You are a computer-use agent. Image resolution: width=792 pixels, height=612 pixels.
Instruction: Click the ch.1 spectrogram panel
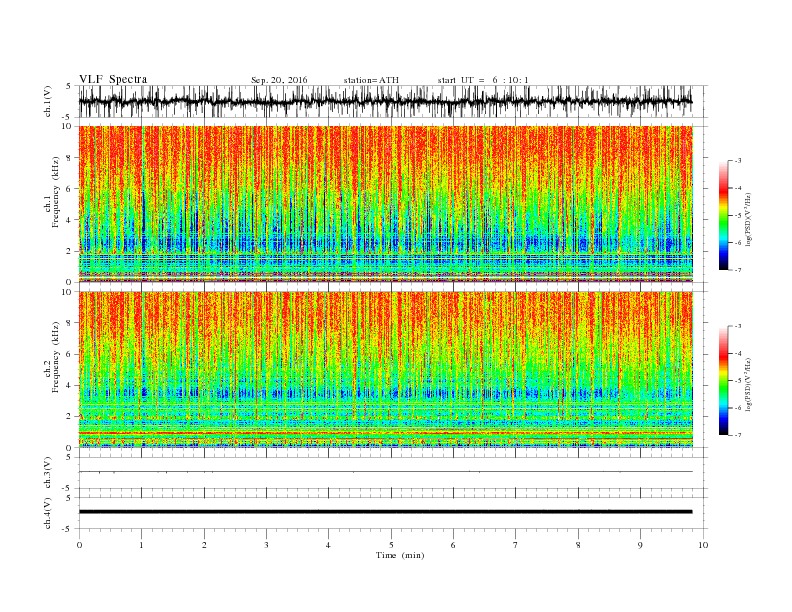pyautogui.click(x=385, y=204)
